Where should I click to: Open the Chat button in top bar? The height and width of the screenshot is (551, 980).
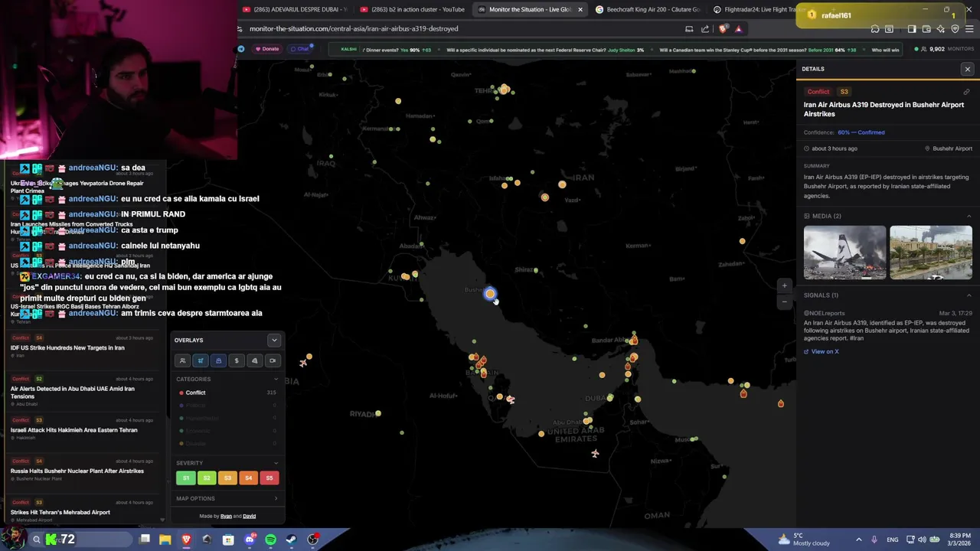(x=299, y=49)
